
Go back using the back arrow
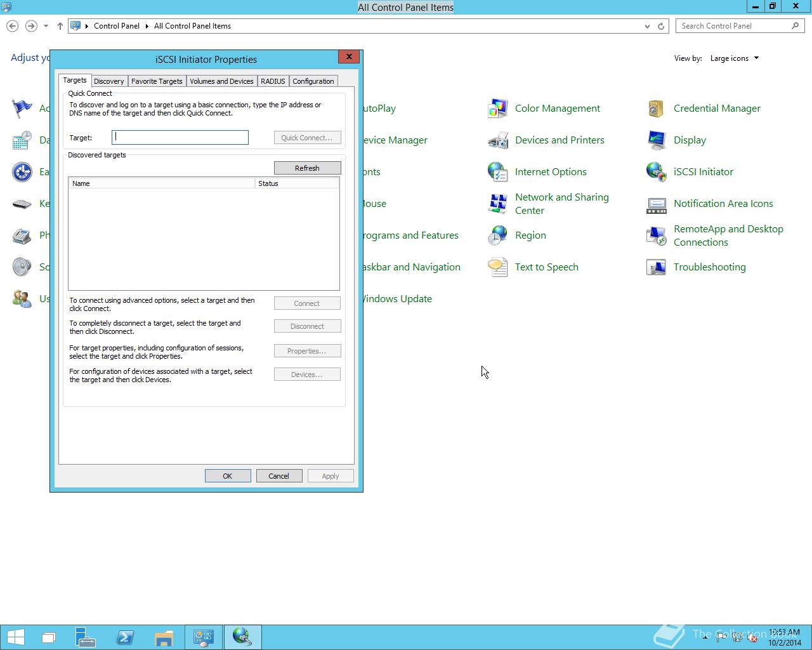pos(12,26)
